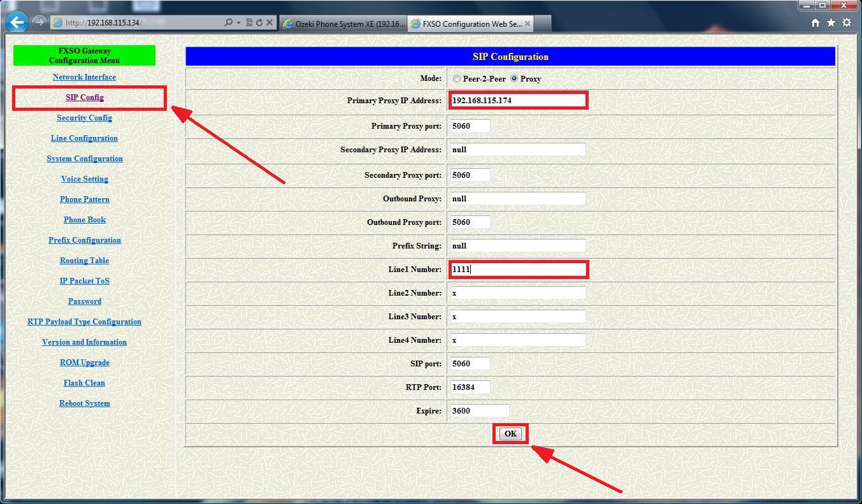Viewport: 862px width, 504px height.
Task: Click the Primary Proxy IP Address field
Action: coord(517,100)
